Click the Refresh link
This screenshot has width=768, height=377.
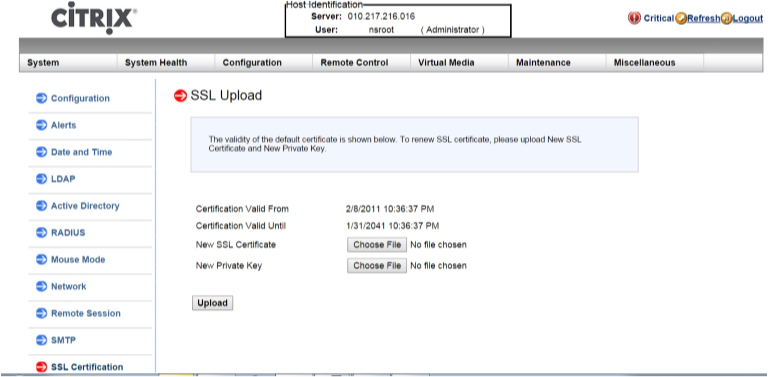[704, 19]
